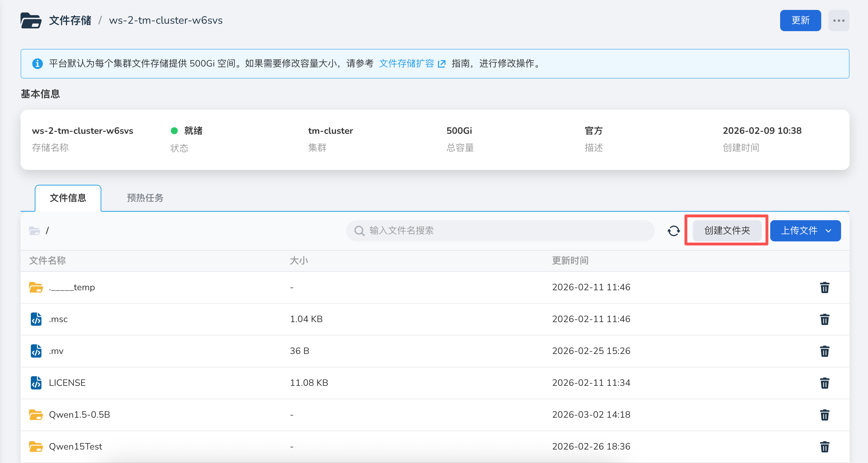Image resolution: width=868 pixels, height=463 pixels.
Task: Click the file name search field
Action: (500, 231)
